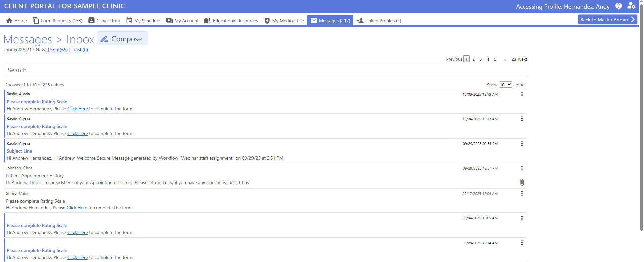This screenshot has height=262, width=644.
Task: Select current page 1 in pagination
Action: [x=466, y=59]
